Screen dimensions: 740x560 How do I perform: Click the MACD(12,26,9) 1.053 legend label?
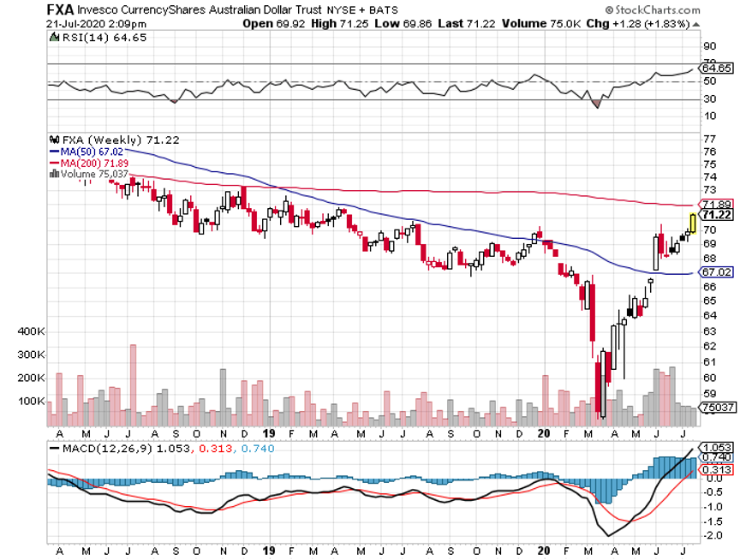pos(126,448)
